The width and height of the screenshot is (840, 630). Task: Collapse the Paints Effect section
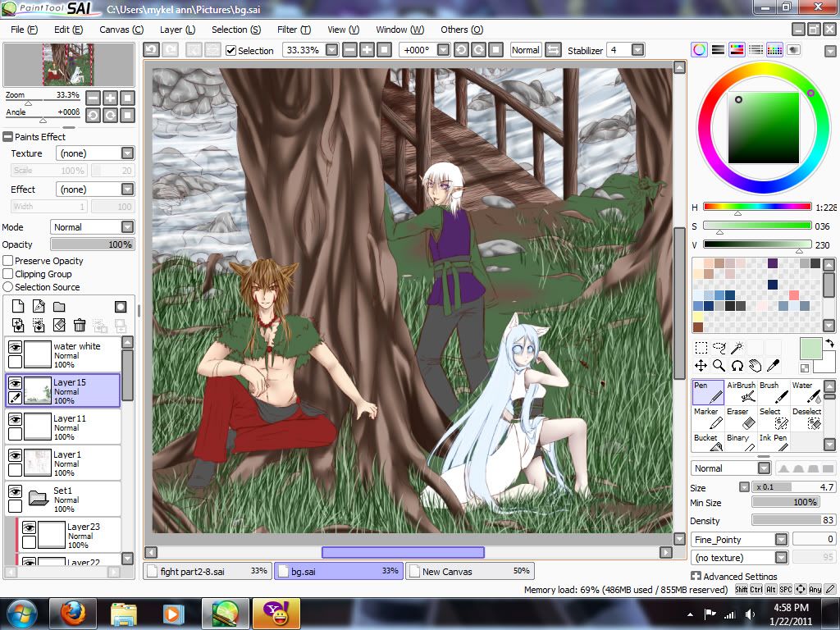(7, 137)
